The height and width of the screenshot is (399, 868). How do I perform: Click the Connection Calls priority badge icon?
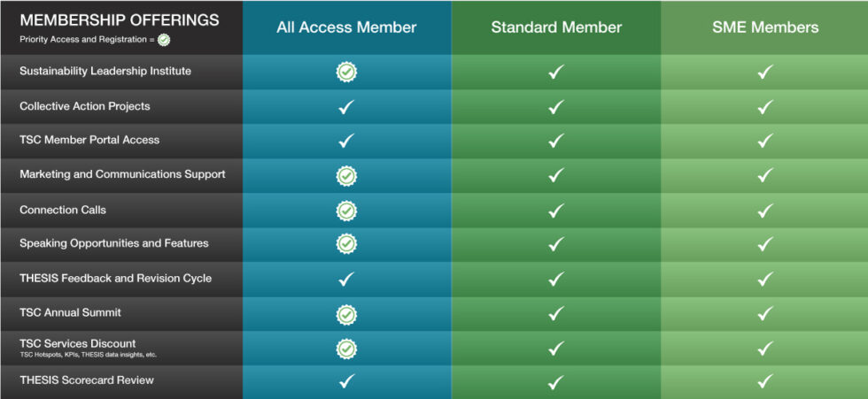346,211
